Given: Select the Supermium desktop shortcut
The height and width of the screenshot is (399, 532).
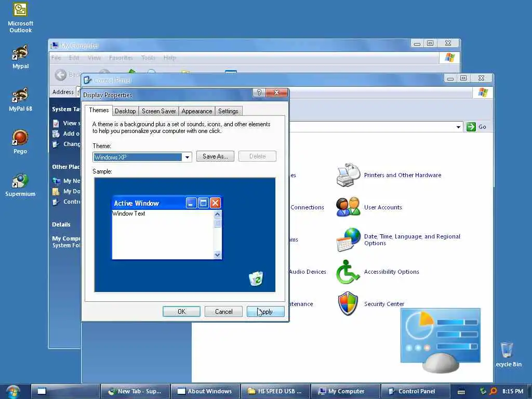Looking at the screenshot, I should pos(20,185).
